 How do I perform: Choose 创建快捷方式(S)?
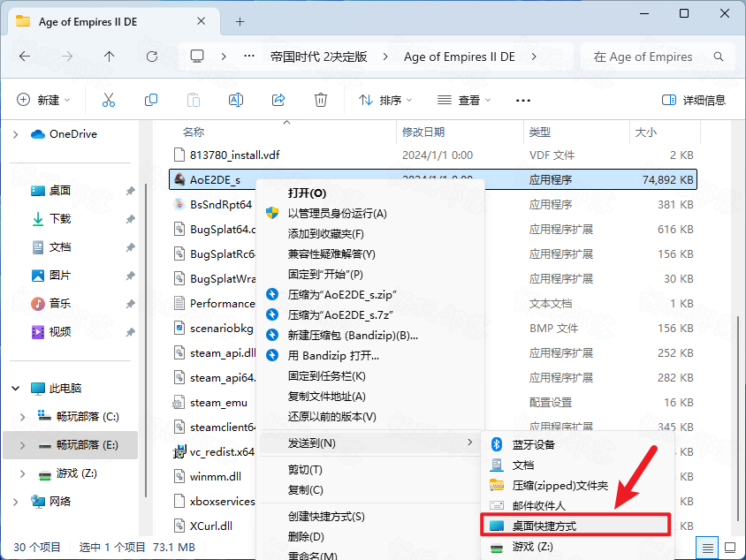(x=370, y=516)
